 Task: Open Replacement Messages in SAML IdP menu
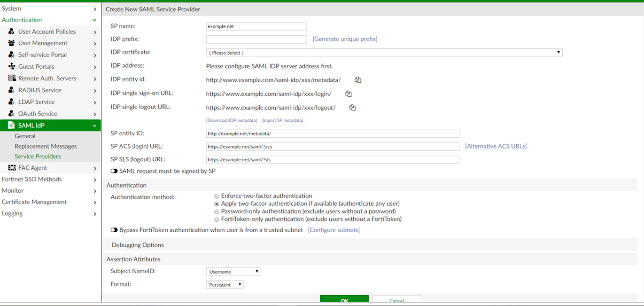tap(46, 146)
